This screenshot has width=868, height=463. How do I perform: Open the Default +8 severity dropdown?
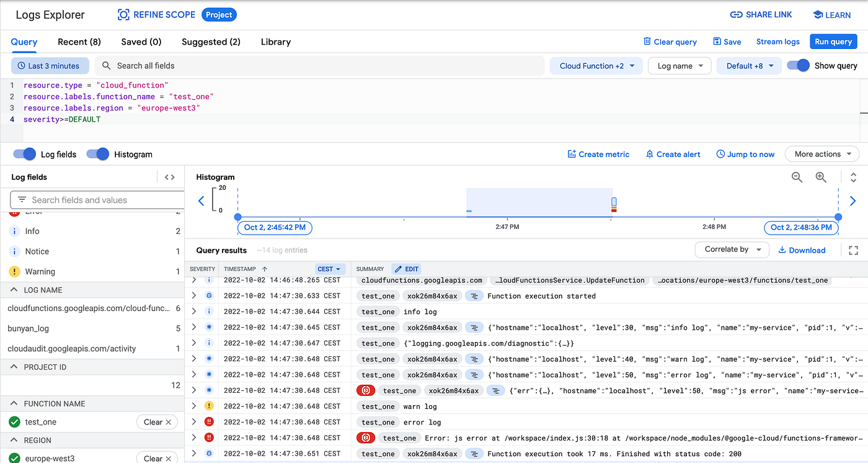coord(749,65)
